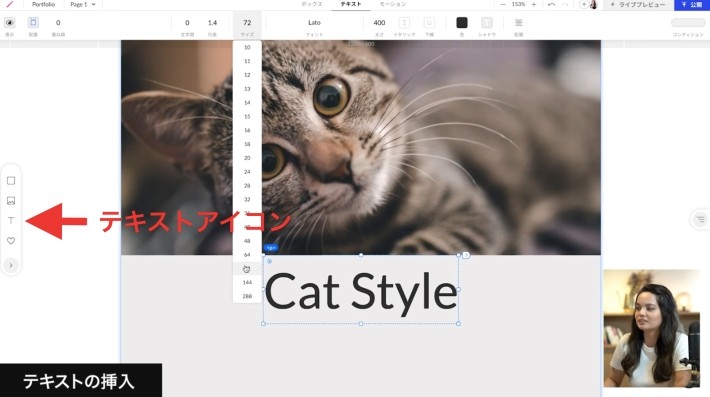710x397 pixels.
Task: Click the blue 公開 publish button
Action: pos(692,5)
